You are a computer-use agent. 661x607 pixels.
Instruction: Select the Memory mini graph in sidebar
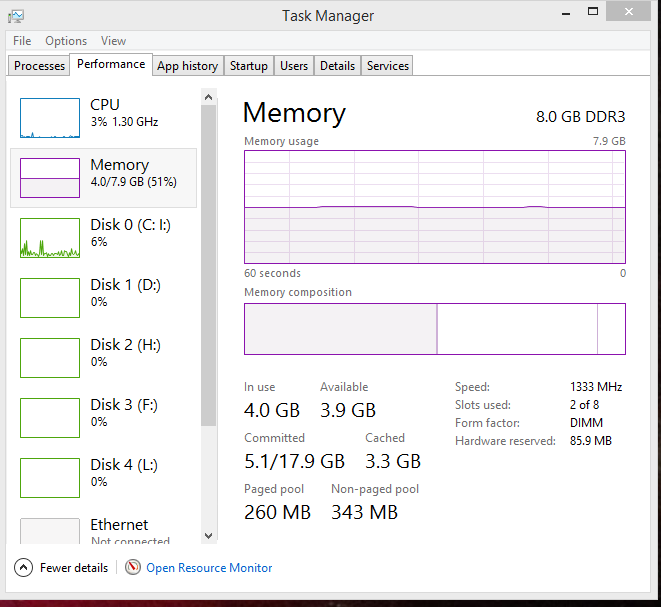coord(50,177)
